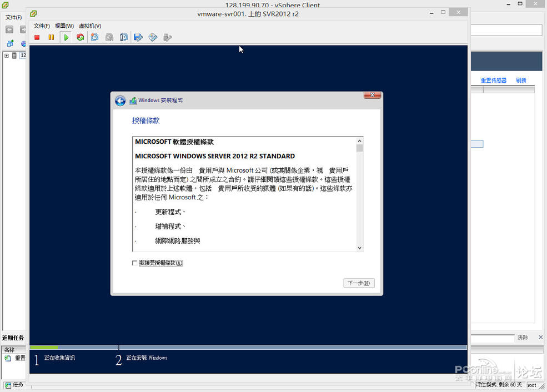
Task: Click step 1 正在收集資訊 label
Action: [x=59, y=358]
